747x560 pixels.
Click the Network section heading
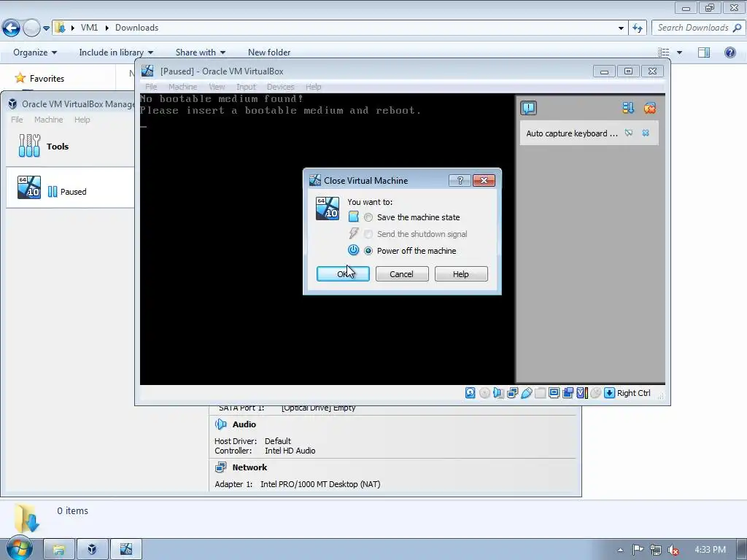249,467
